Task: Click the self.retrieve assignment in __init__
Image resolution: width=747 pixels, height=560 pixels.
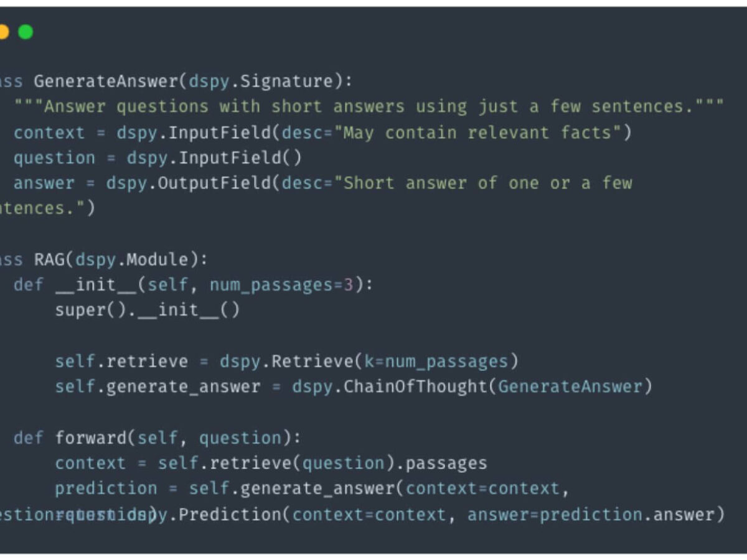Action: click(x=121, y=362)
